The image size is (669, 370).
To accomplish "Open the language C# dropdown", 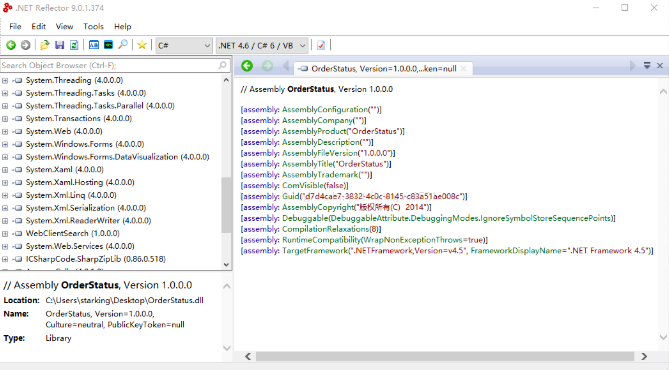I will 183,45.
